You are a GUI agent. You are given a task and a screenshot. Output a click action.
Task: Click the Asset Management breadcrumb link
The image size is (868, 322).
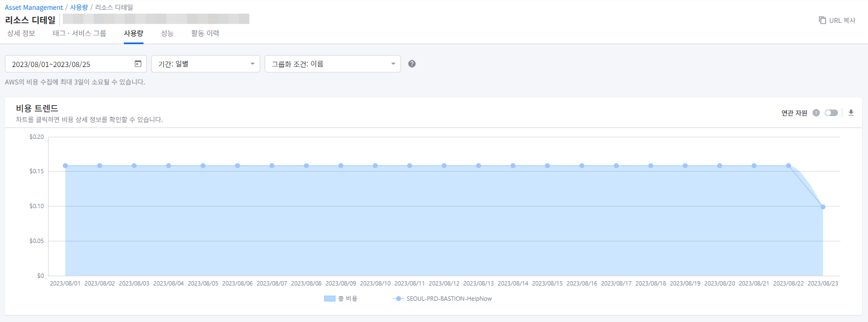click(x=34, y=8)
